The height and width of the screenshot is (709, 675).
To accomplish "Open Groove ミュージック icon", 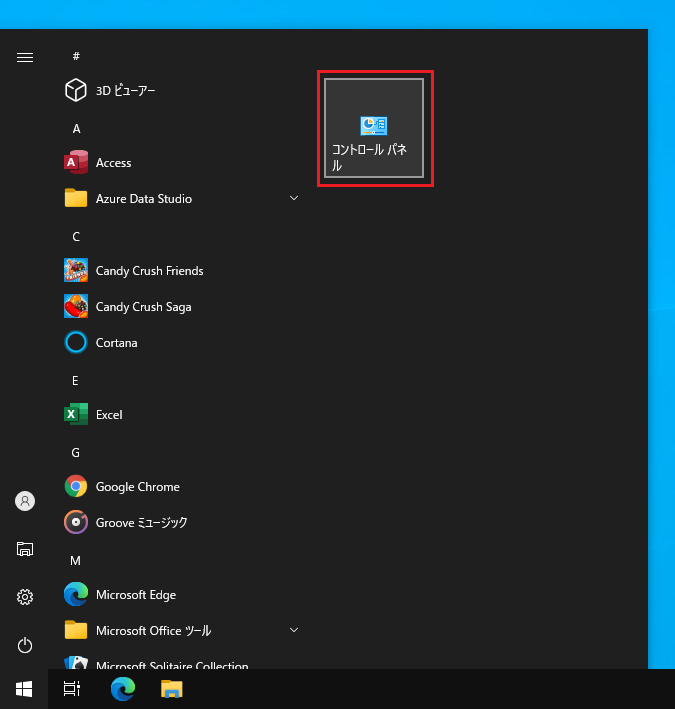I will point(76,522).
